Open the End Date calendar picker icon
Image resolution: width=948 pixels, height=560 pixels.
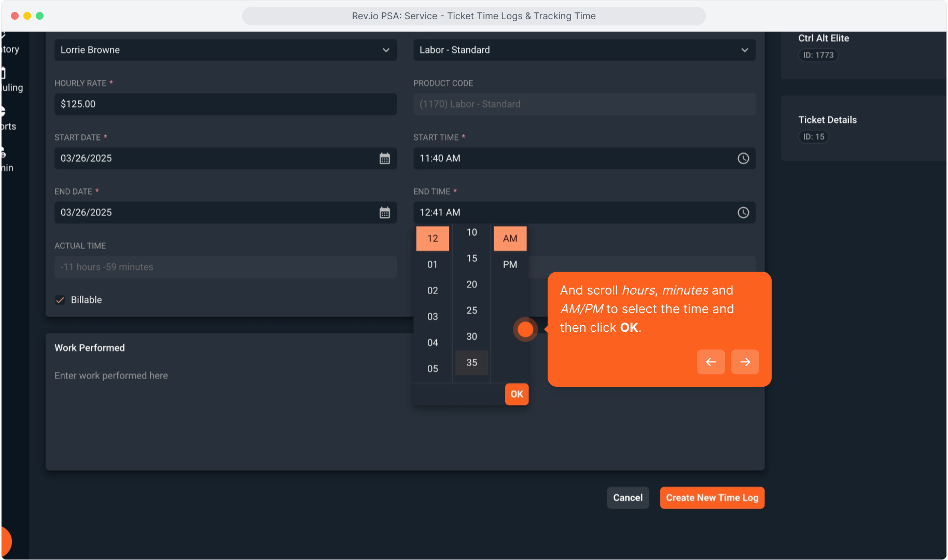click(384, 213)
